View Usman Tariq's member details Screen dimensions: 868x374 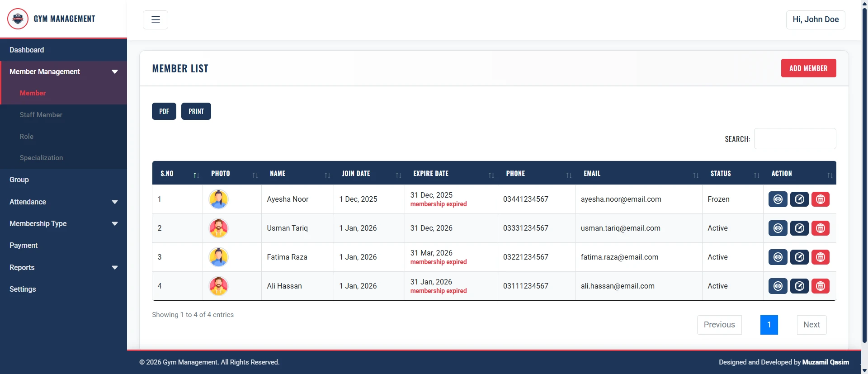778,228
